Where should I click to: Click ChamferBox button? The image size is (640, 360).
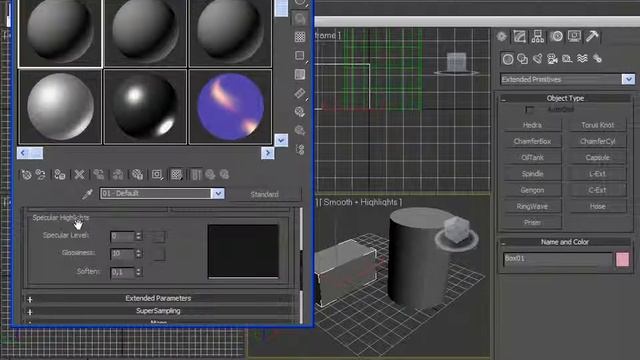point(532,141)
